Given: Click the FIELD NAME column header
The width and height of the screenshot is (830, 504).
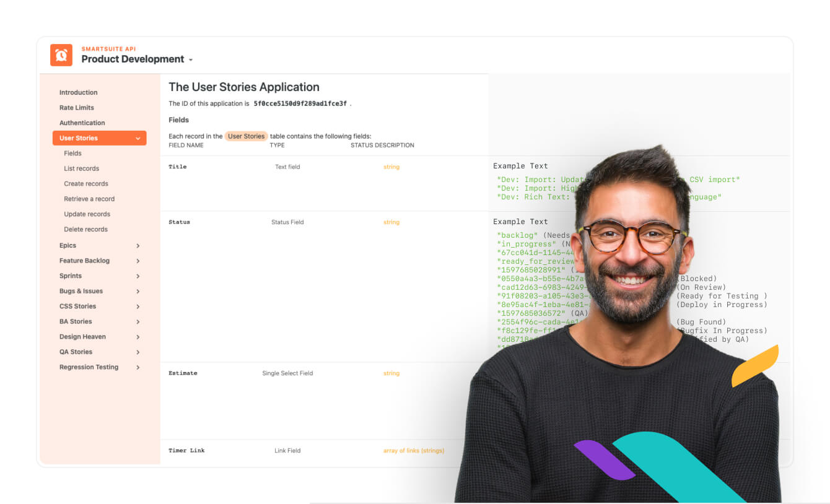Looking at the screenshot, I should [186, 146].
